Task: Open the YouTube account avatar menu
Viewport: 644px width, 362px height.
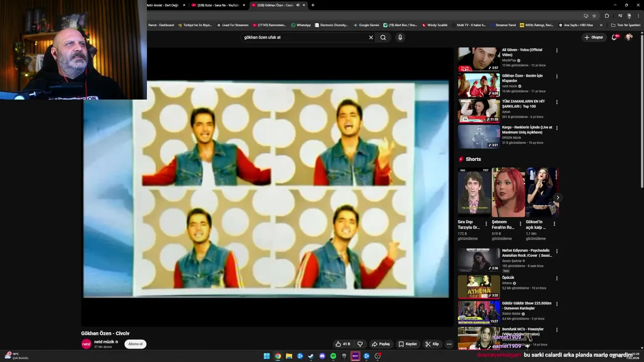Action: 628,37
